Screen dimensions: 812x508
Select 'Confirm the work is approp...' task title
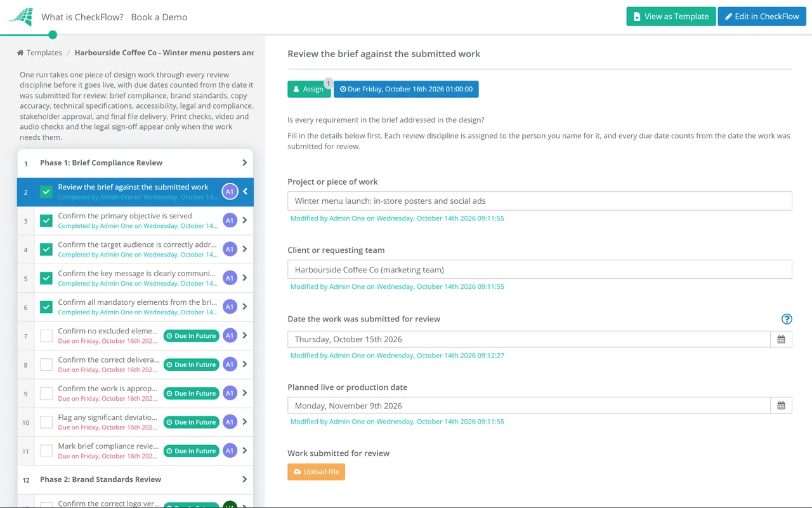coord(108,388)
